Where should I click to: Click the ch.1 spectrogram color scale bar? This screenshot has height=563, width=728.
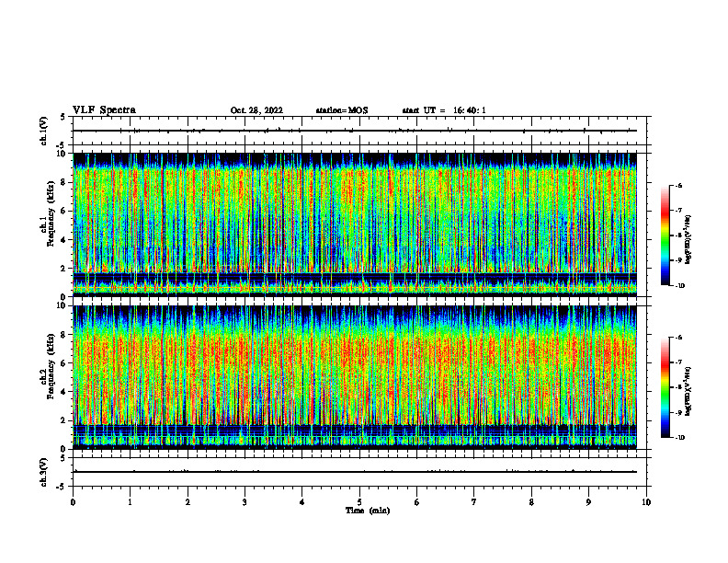(665, 236)
